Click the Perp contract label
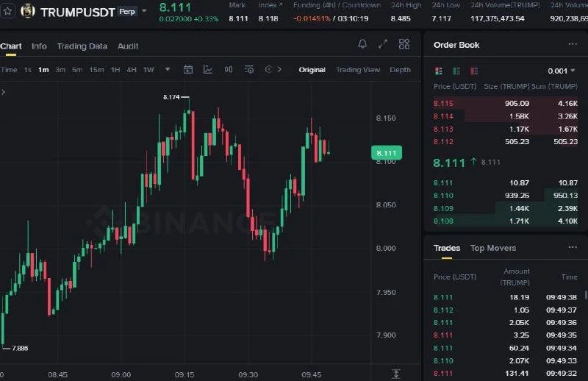The image size is (588, 381). tap(126, 12)
